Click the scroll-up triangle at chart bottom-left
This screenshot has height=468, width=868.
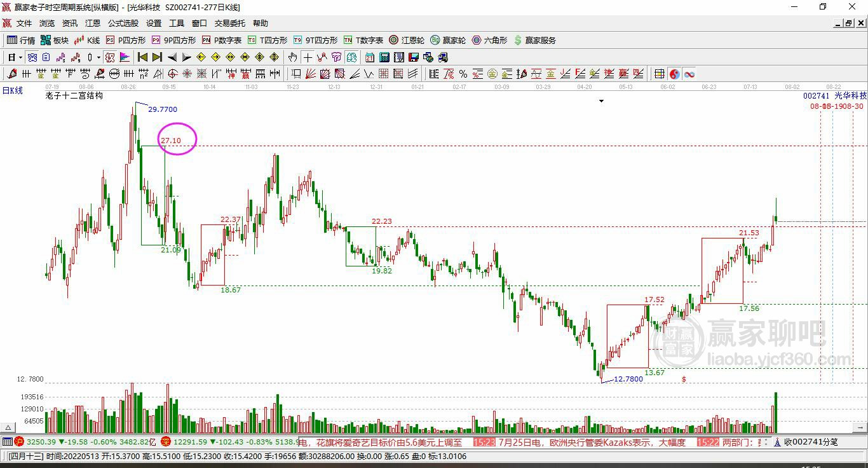9,427
